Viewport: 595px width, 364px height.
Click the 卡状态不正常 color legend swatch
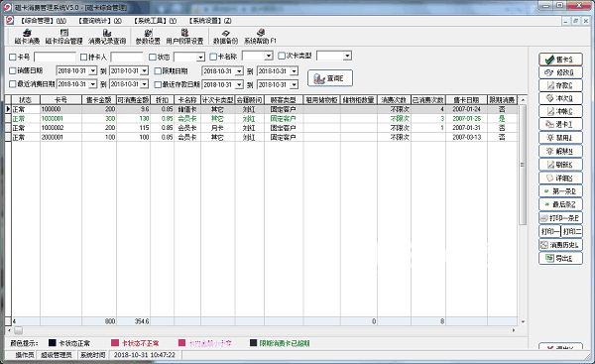tap(115, 343)
